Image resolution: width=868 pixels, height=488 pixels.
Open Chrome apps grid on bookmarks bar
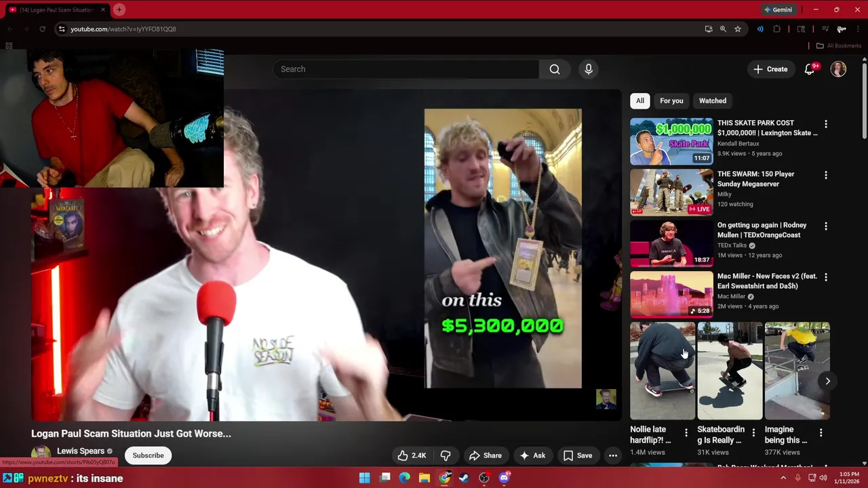tap(9, 45)
